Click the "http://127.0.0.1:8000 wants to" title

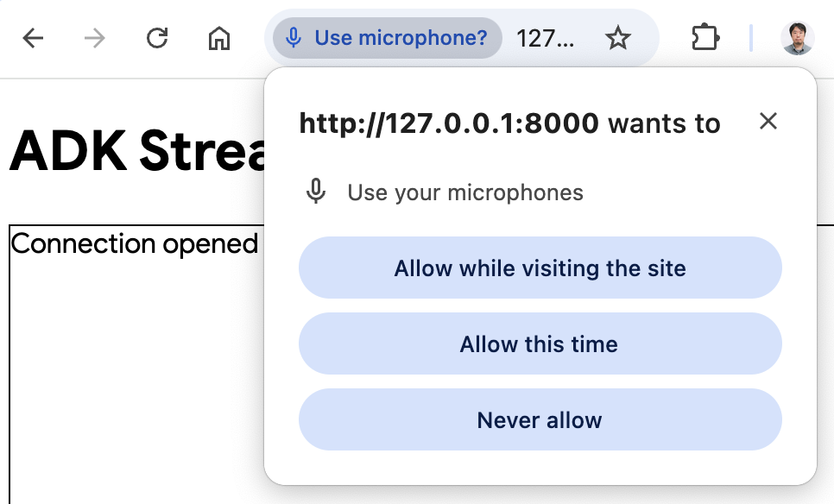[x=509, y=123]
